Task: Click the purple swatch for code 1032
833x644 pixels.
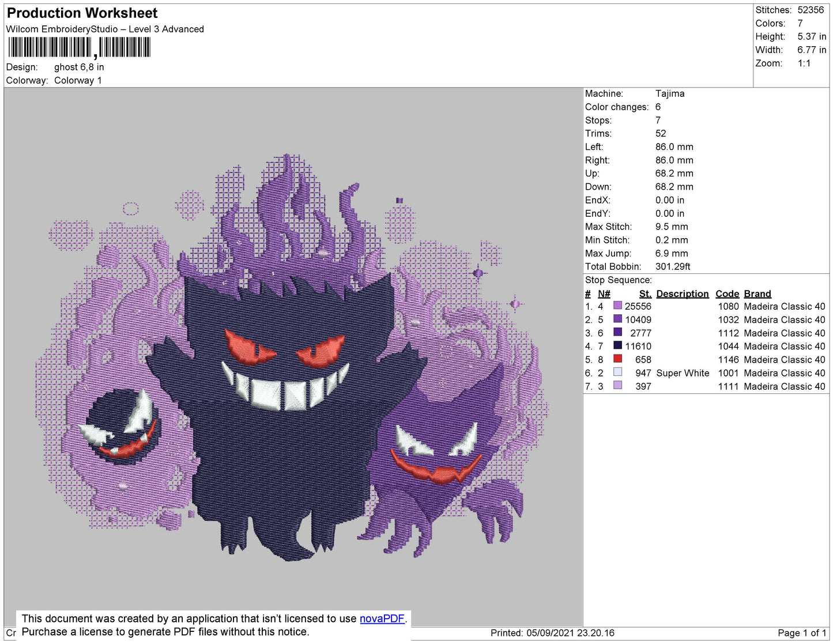Action: [x=618, y=319]
